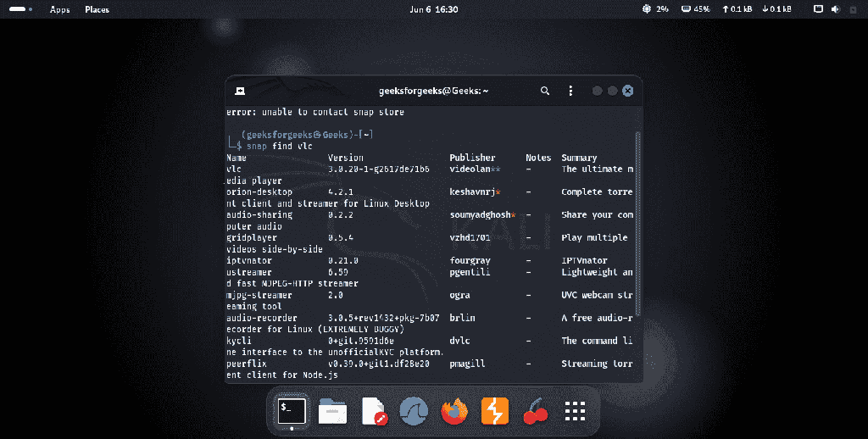Click the date and time clock
868x439 pixels.
[x=433, y=9]
